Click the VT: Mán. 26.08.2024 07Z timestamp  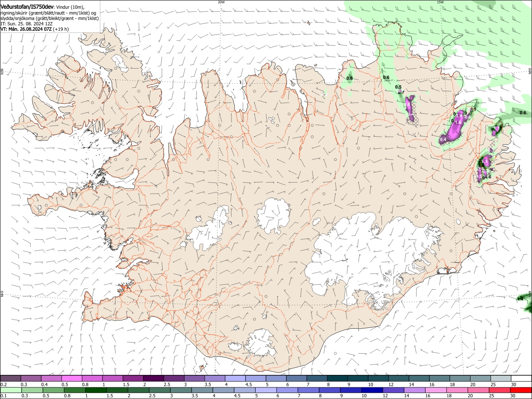tap(26, 29)
